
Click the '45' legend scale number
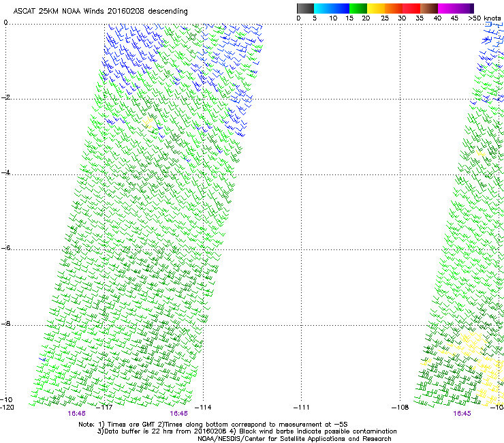click(x=454, y=18)
